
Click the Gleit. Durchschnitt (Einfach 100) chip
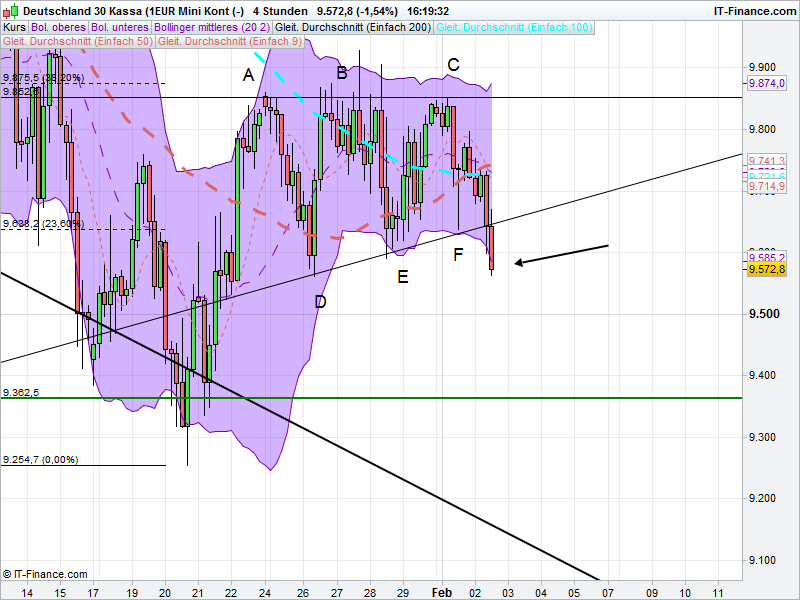point(513,27)
